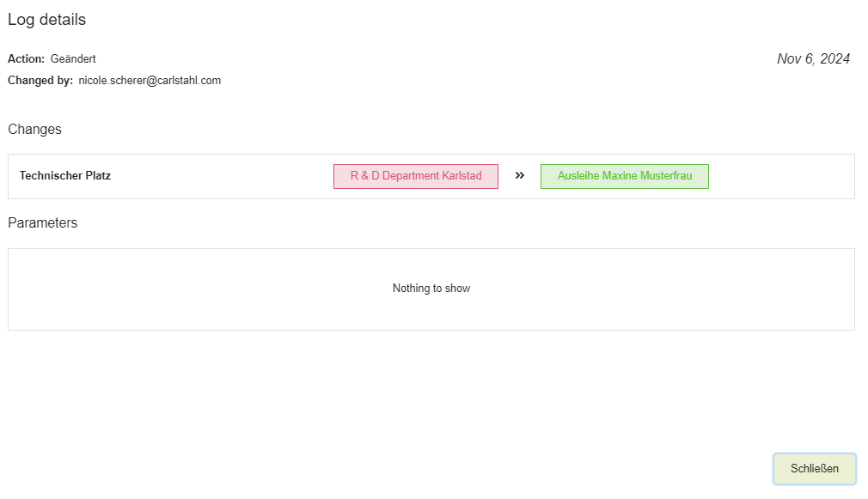Click the Technischer Platz field label
The width and height of the screenshot is (868, 499).
[x=65, y=176]
